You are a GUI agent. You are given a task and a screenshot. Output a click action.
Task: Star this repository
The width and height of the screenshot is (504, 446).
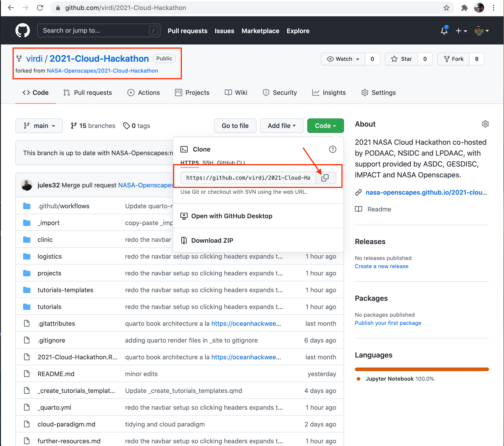click(401, 59)
